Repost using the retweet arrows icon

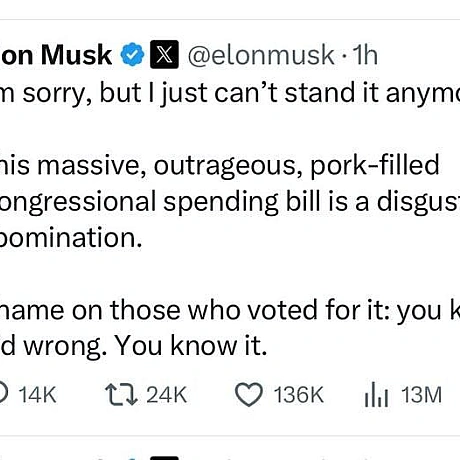click(x=121, y=395)
